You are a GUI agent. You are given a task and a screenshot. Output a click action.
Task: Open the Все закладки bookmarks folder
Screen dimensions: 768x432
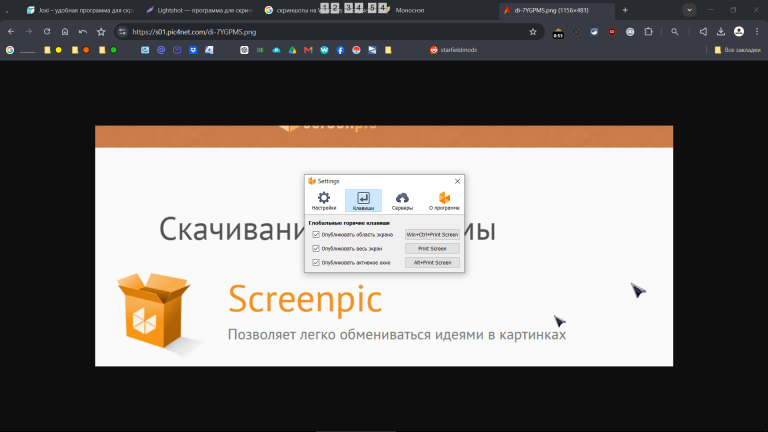tap(737, 50)
